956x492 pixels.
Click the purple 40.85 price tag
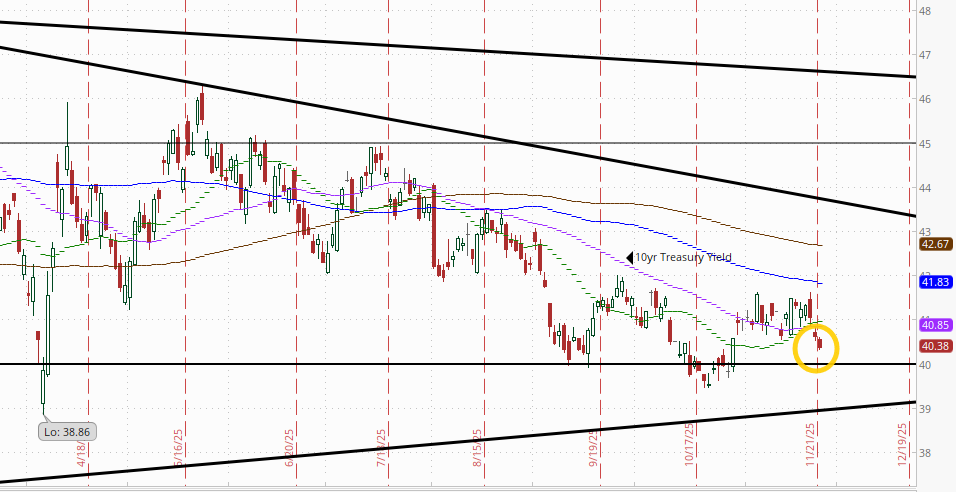click(936, 325)
